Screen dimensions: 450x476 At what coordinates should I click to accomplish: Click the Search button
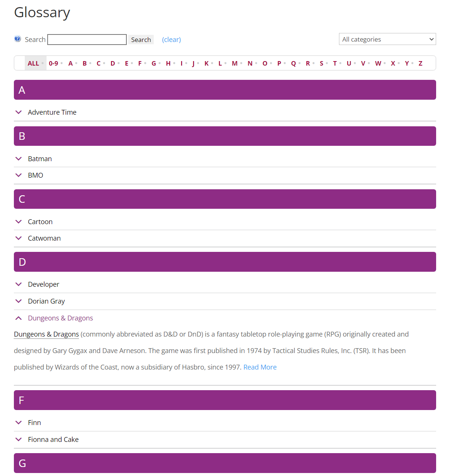pos(141,39)
